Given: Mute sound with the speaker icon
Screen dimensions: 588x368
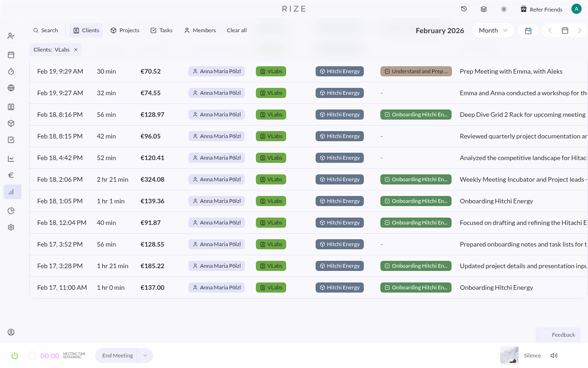Looking at the screenshot, I should (x=554, y=356).
